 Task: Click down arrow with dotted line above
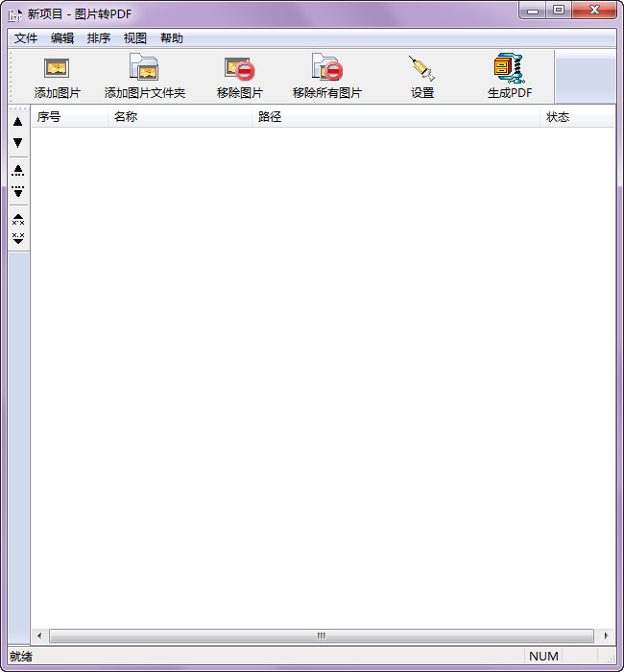click(x=18, y=191)
